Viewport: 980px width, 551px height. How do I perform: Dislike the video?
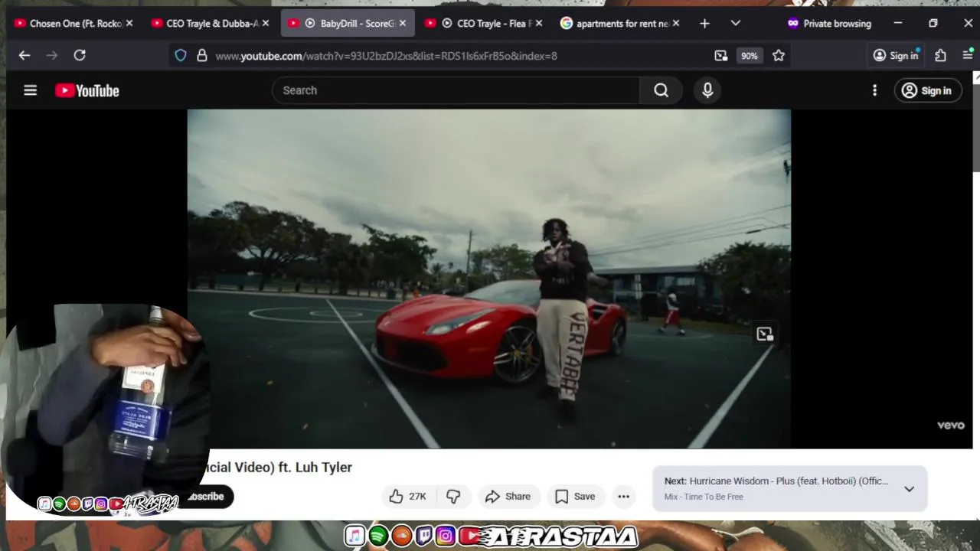pyautogui.click(x=453, y=497)
